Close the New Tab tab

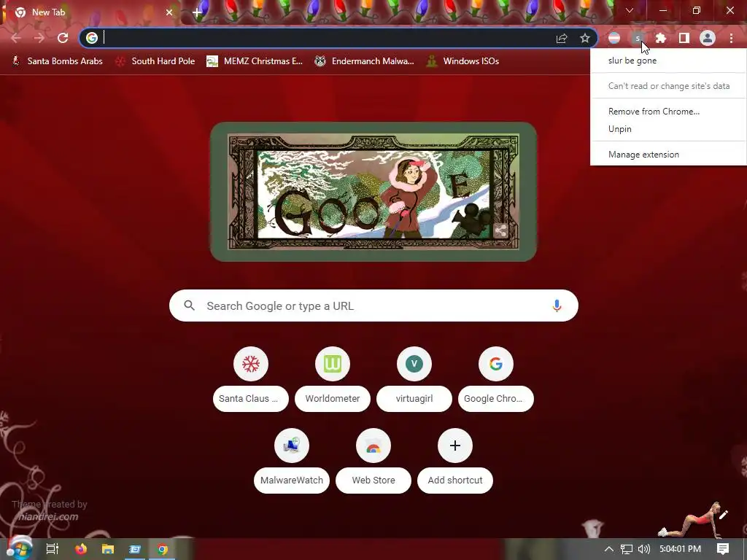coord(169,12)
